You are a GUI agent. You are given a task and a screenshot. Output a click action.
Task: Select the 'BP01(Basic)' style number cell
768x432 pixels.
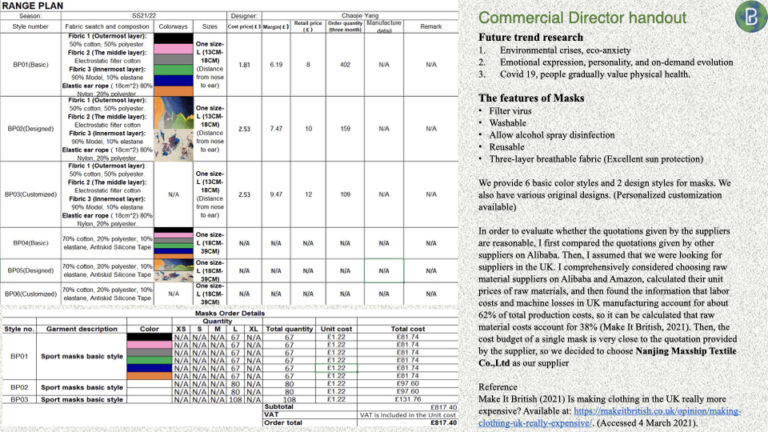coord(30,65)
